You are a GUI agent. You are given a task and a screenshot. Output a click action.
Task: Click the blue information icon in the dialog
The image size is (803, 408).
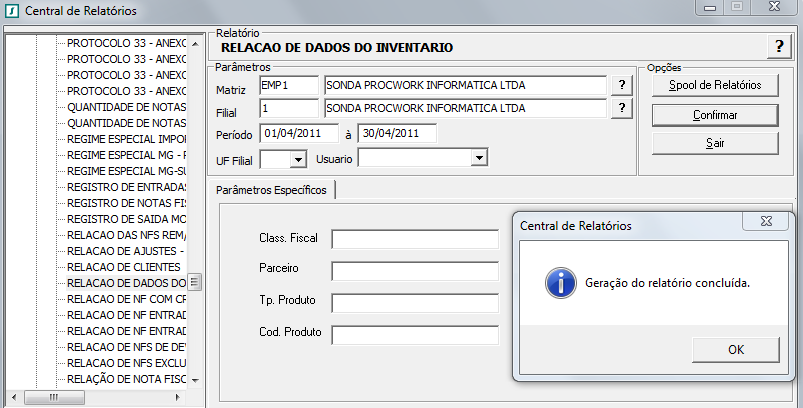(x=560, y=283)
